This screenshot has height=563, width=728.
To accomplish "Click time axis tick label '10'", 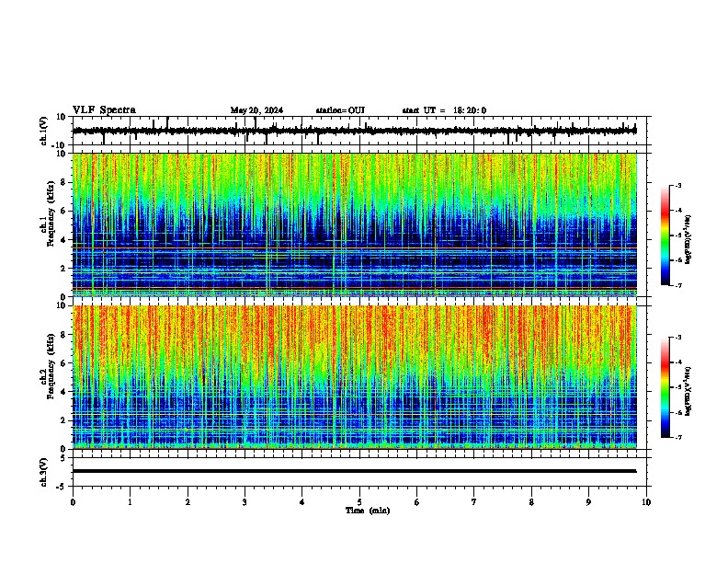I will click(x=646, y=502).
